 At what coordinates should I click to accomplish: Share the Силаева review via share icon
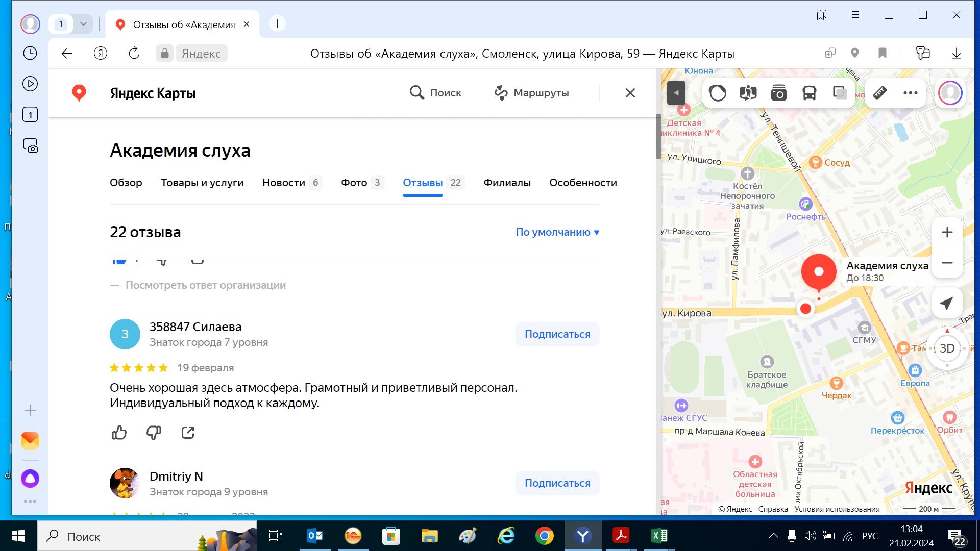point(188,433)
